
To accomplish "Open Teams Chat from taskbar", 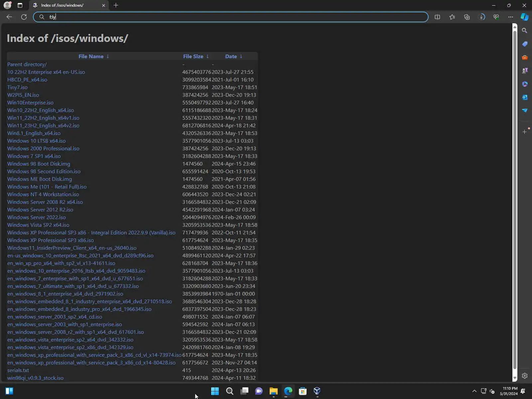I will pyautogui.click(x=259, y=391).
